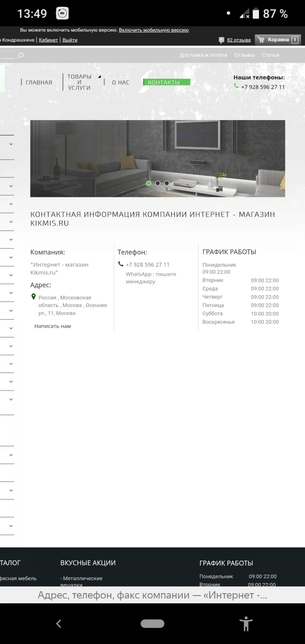
Task: Open the 82 отзыва link
Action: (x=239, y=40)
